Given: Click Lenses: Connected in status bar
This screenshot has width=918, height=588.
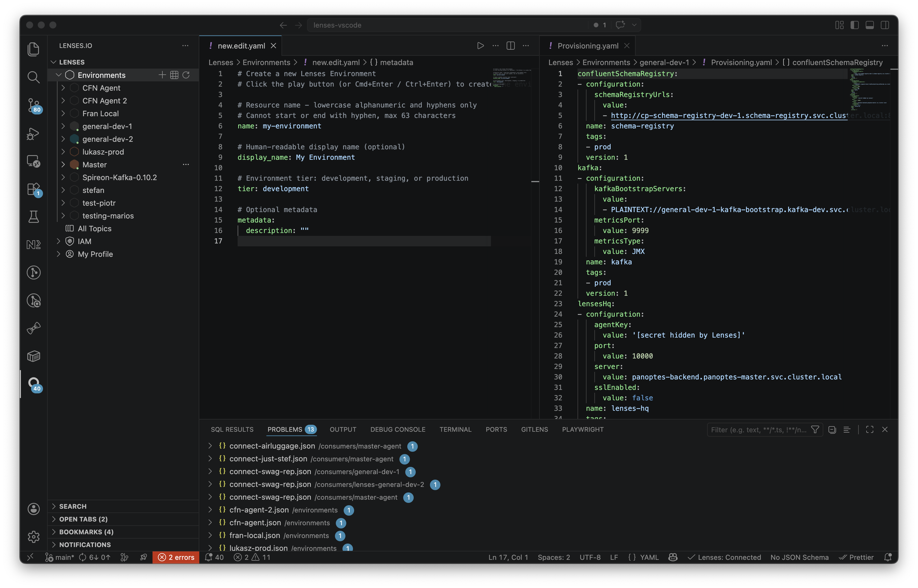Looking at the screenshot, I should pyautogui.click(x=724, y=557).
